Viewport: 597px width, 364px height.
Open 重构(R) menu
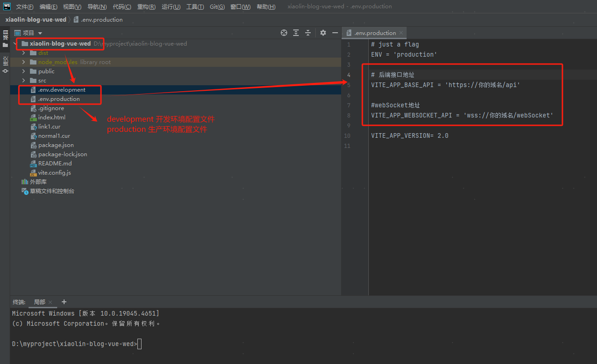click(x=146, y=6)
